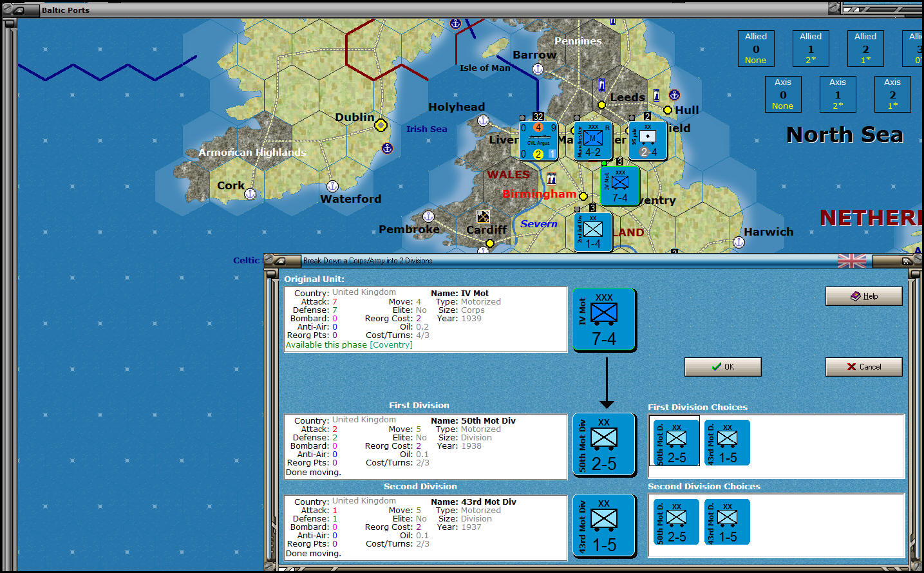
Task: Click the United Kingdom flag in dialog title
Action: [852, 261]
